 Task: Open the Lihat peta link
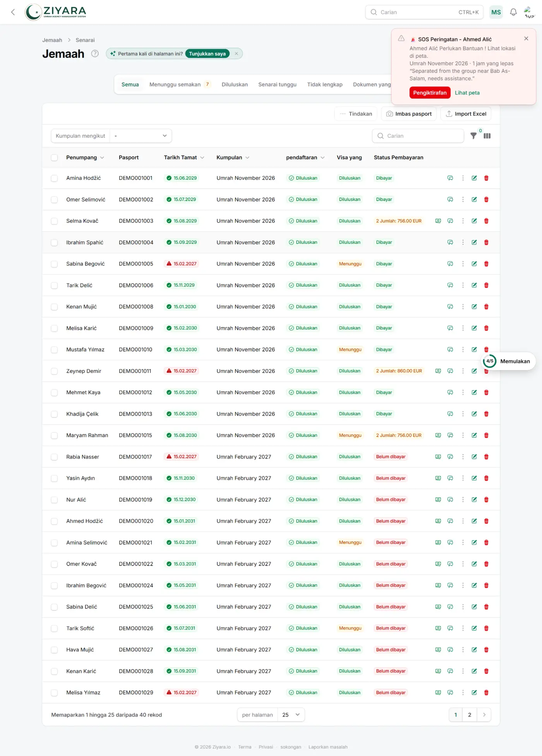(x=467, y=93)
